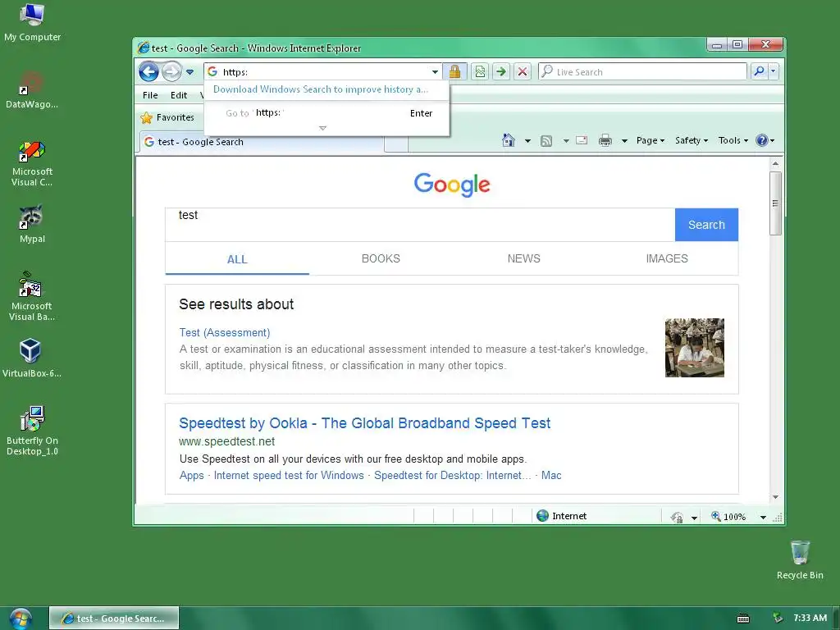Click the vertical scrollbar down arrow

click(x=775, y=497)
